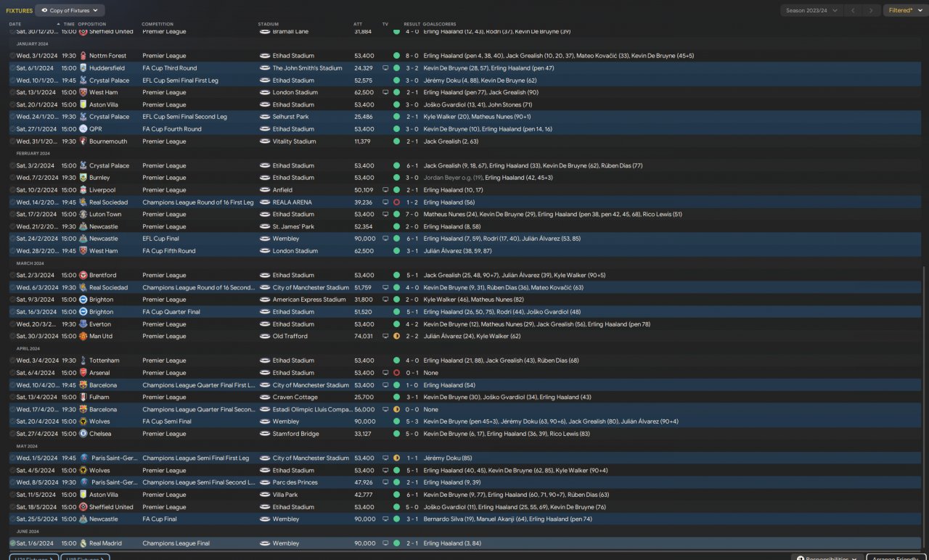The height and width of the screenshot is (560, 929).
Task: Toggle the tick circle on the Chelsea row
Action: coord(12,434)
